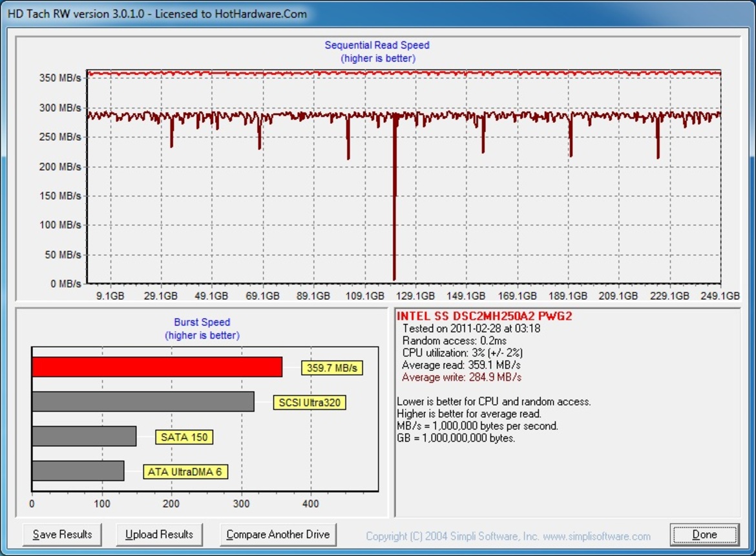Click the 229.1GB x-axis label

pos(669,295)
